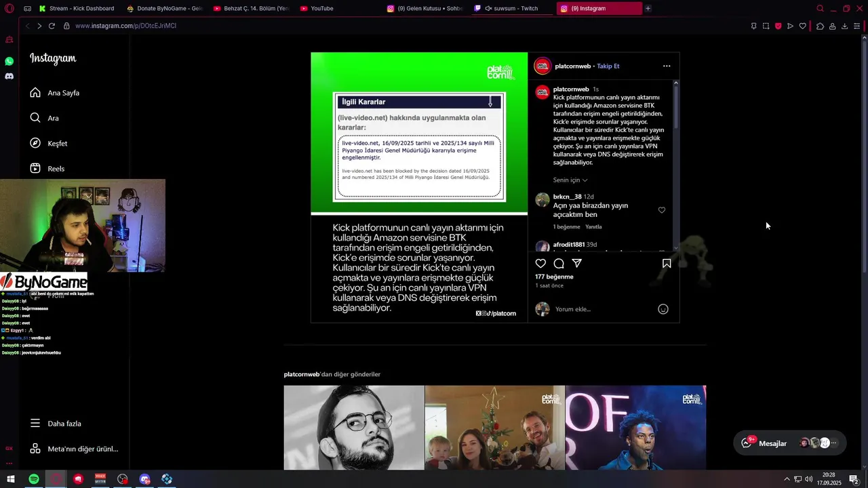Switch to Gelen Kutusu Instagram tab
868x488 pixels.
[425, 8]
